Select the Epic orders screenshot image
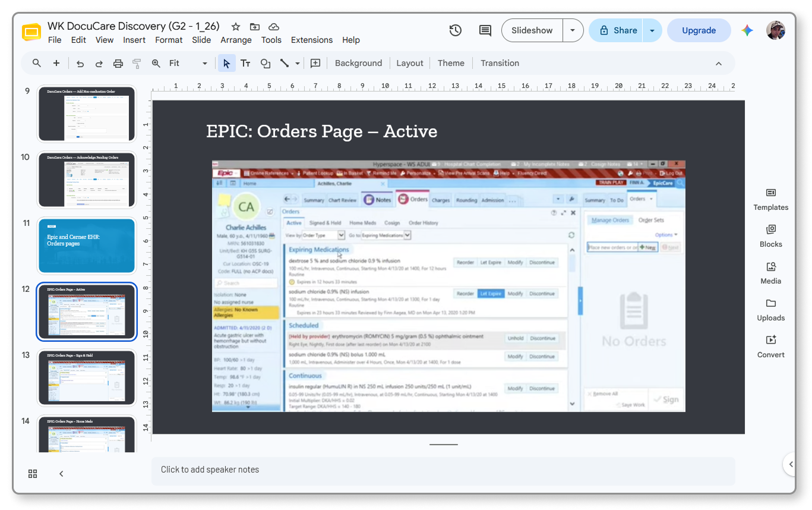812x510 pixels. click(x=448, y=286)
